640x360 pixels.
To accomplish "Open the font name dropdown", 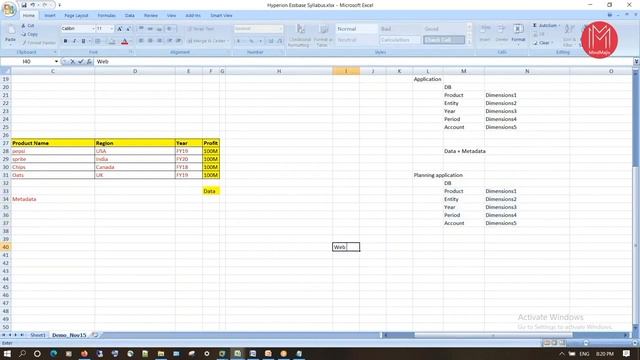I will coord(93,29).
